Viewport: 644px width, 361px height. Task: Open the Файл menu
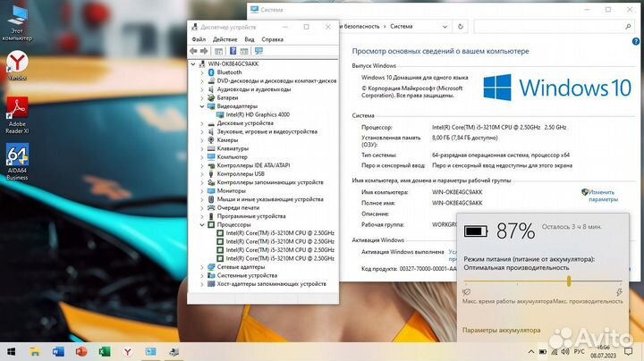tap(199, 39)
